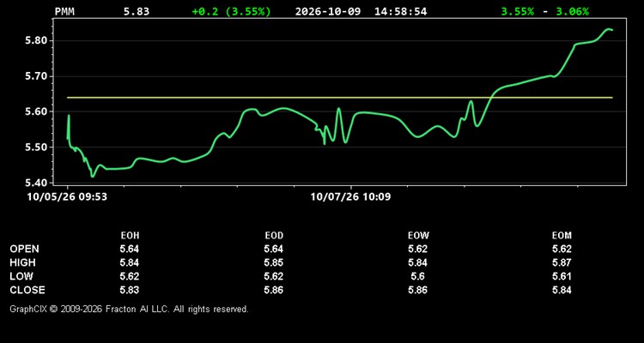Click the EOH high value 5.84
The height and width of the screenshot is (343, 644).
pos(130,262)
